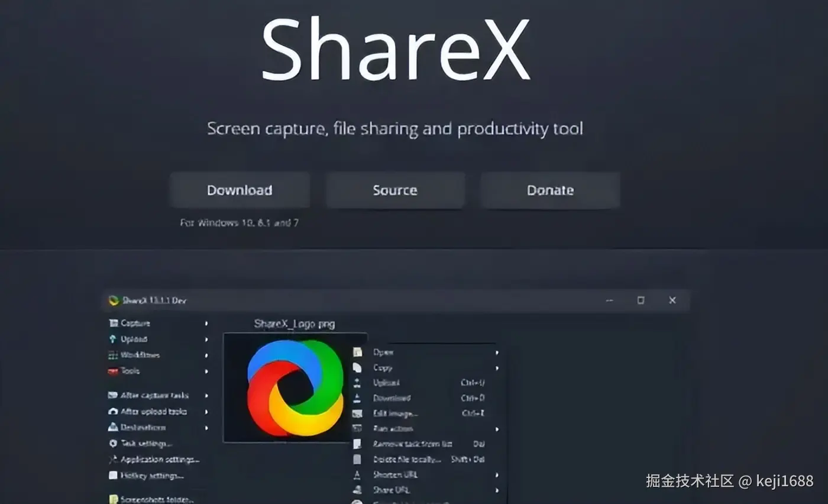This screenshot has width=828, height=504.
Task: Click the Share URL icon
Action: click(x=357, y=490)
